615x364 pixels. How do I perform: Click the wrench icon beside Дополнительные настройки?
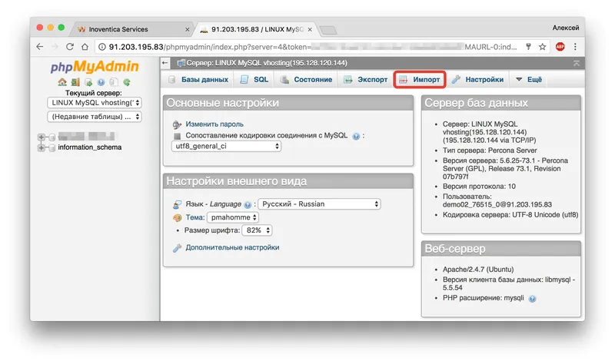pos(178,248)
